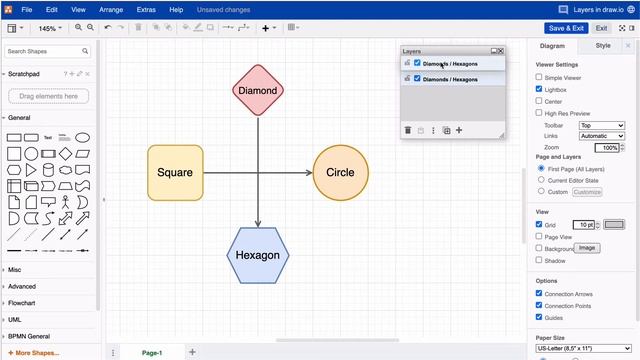Click the Save & Exit button

[x=566, y=28]
